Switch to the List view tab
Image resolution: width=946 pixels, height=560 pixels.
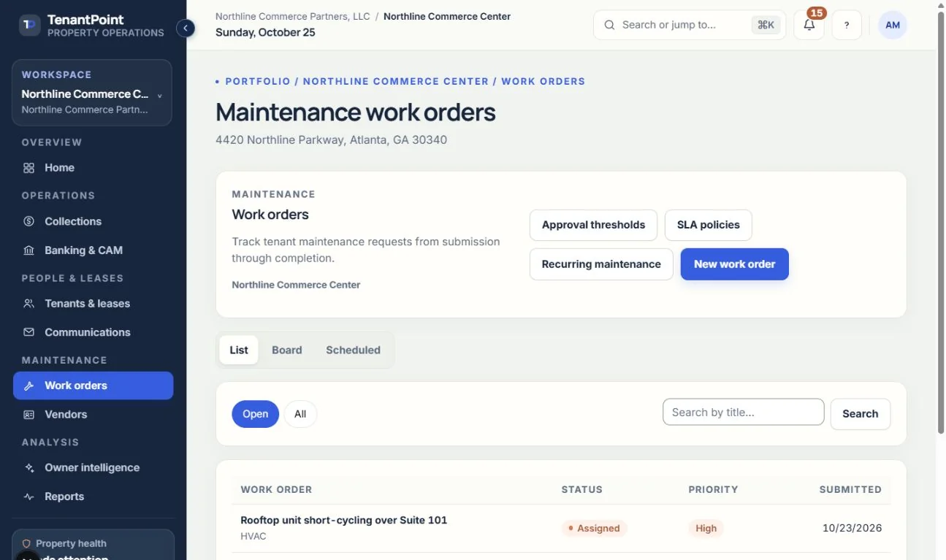239,350
